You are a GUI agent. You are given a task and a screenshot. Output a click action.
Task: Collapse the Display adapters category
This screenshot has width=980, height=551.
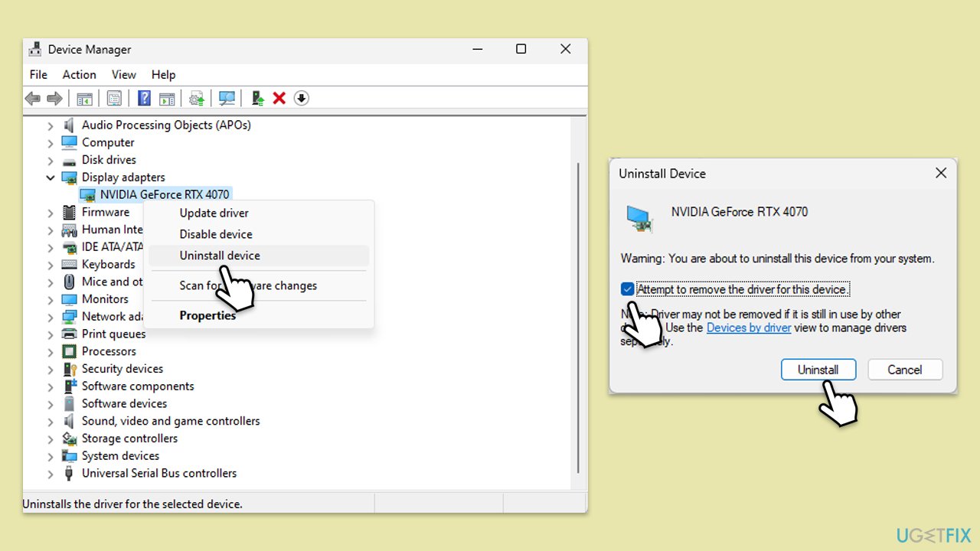[x=51, y=178]
